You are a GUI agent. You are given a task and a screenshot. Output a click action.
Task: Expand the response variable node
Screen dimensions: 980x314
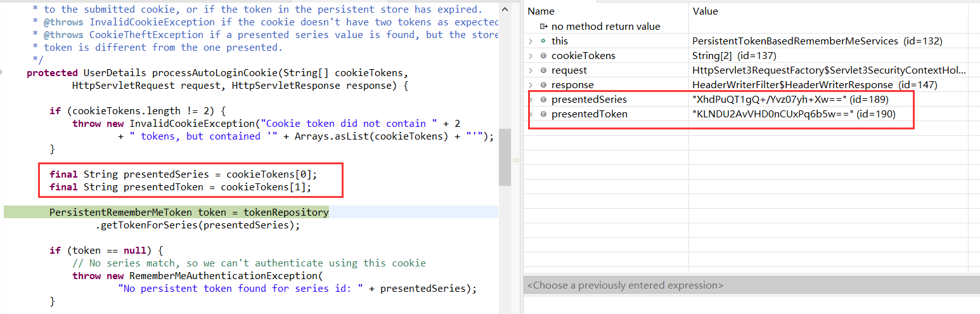click(531, 85)
